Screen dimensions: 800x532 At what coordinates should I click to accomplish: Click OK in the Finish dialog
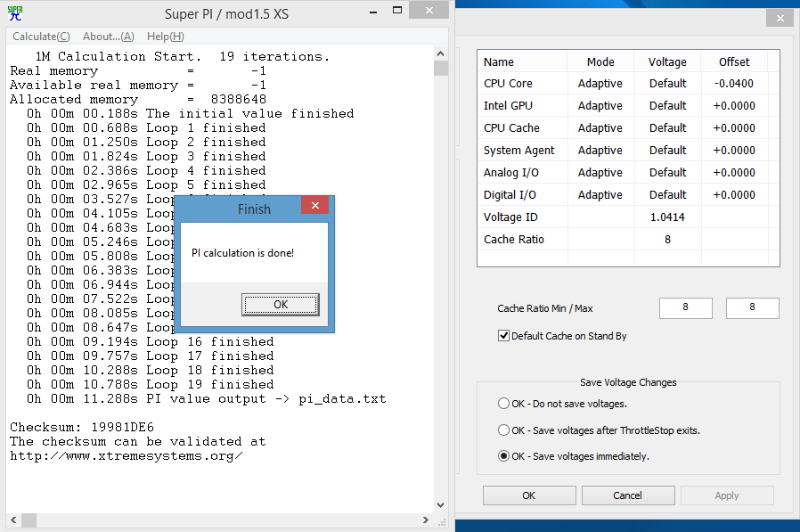point(281,304)
